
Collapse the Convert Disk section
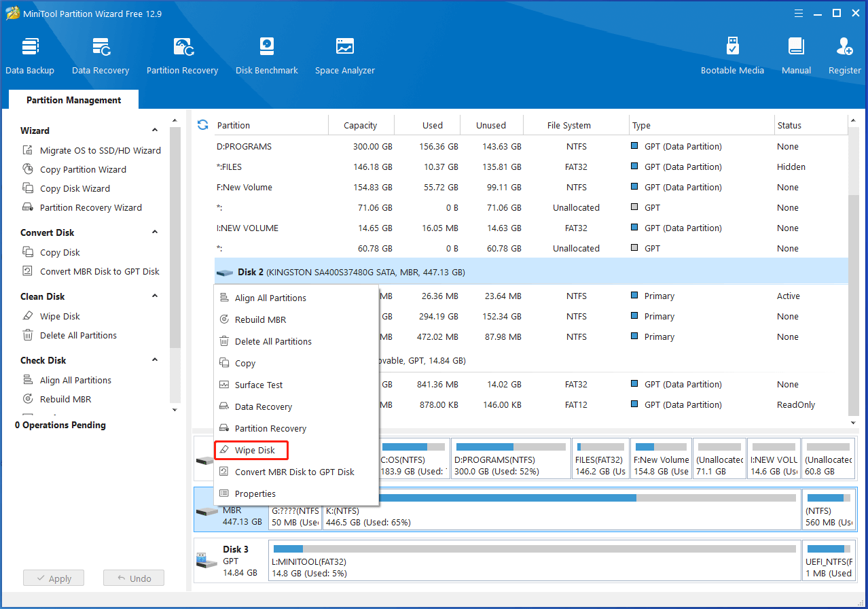[155, 232]
